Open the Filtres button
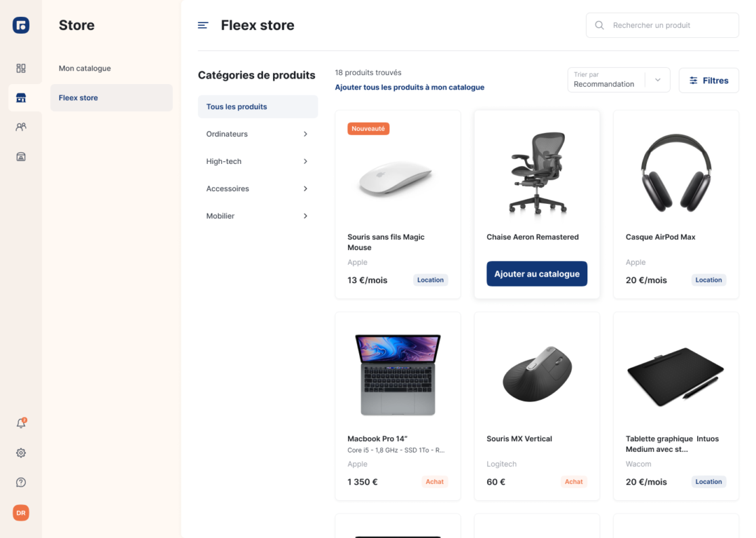Image resolution: width=756 pixels, height=538 pixels. click(x=709, y=81)
